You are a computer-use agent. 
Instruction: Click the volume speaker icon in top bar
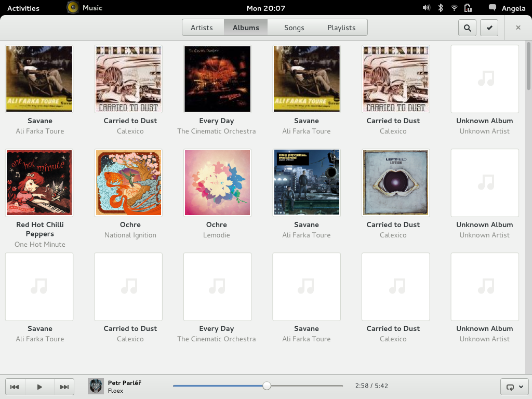[x=426, y=8]
